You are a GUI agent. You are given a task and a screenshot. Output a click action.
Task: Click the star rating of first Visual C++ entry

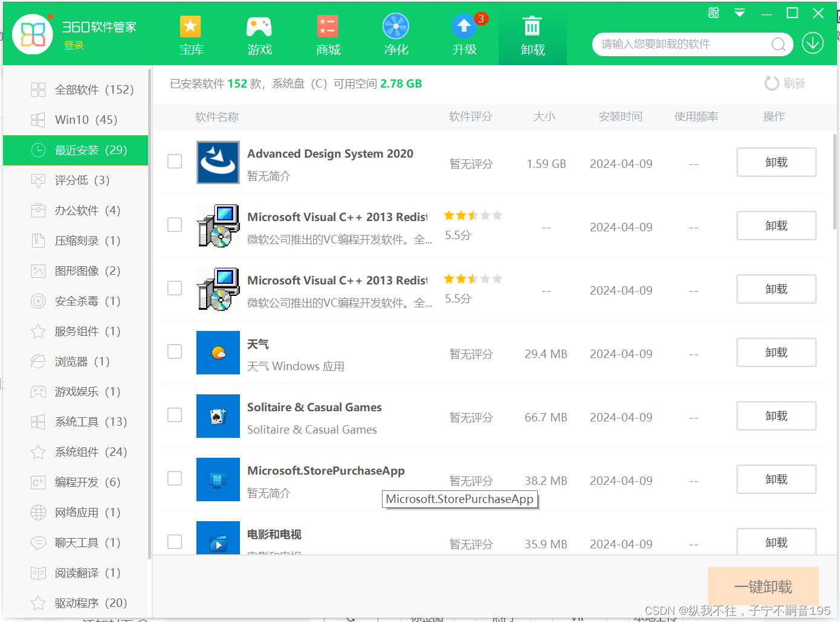click(473, 216)
